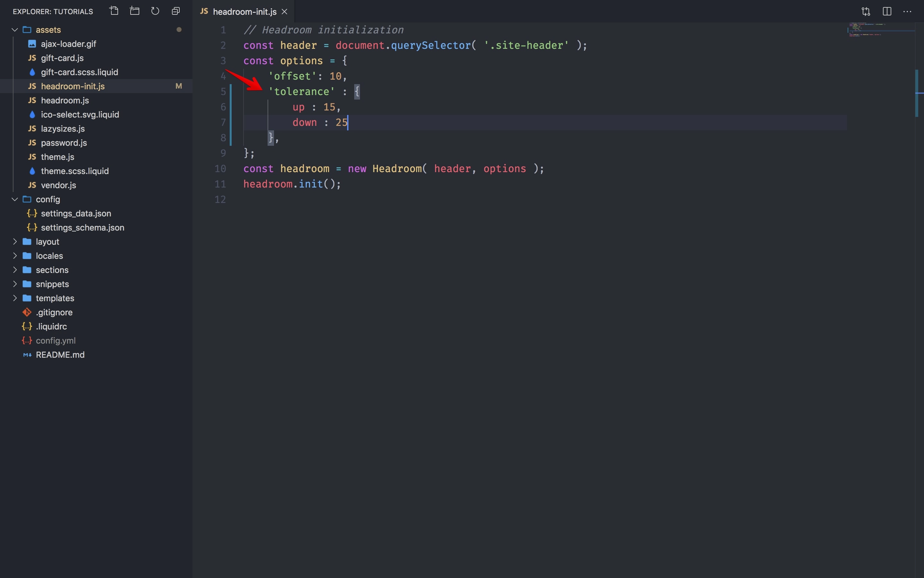Image resolution: width=924 pixels, height=578 pixels.
Task: Click the editor vertical scrollbar
Action: click(920, 300)
